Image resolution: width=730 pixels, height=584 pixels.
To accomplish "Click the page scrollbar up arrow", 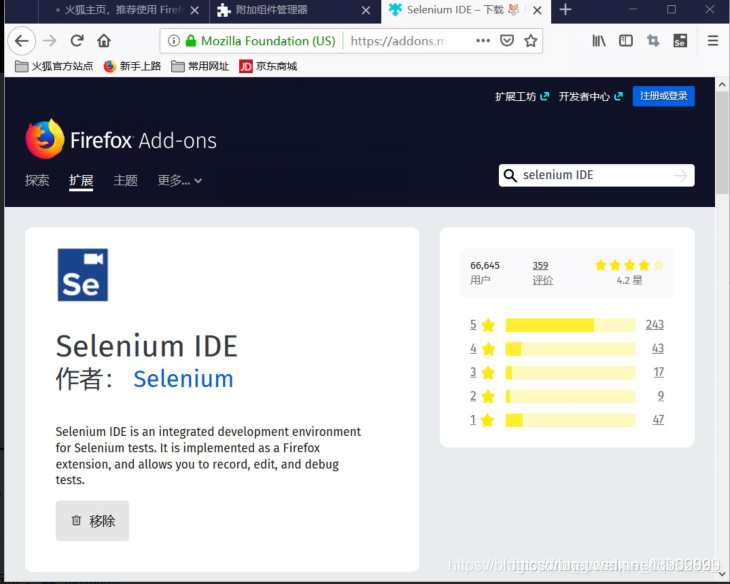I will tap(722, 84).
